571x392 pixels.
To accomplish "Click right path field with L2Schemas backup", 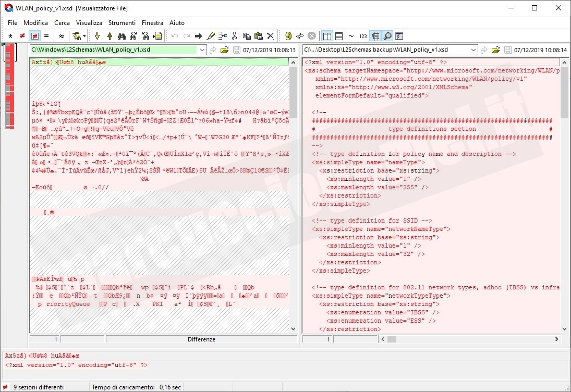I will (386, 50).
